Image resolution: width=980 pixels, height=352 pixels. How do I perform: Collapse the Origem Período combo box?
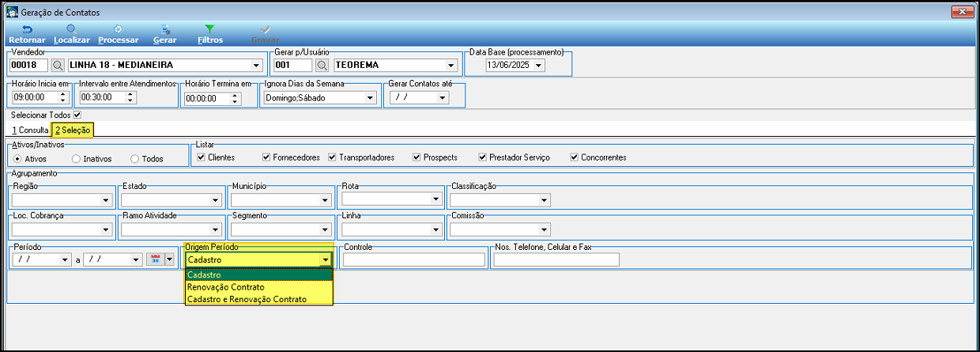tap(325, 259)
